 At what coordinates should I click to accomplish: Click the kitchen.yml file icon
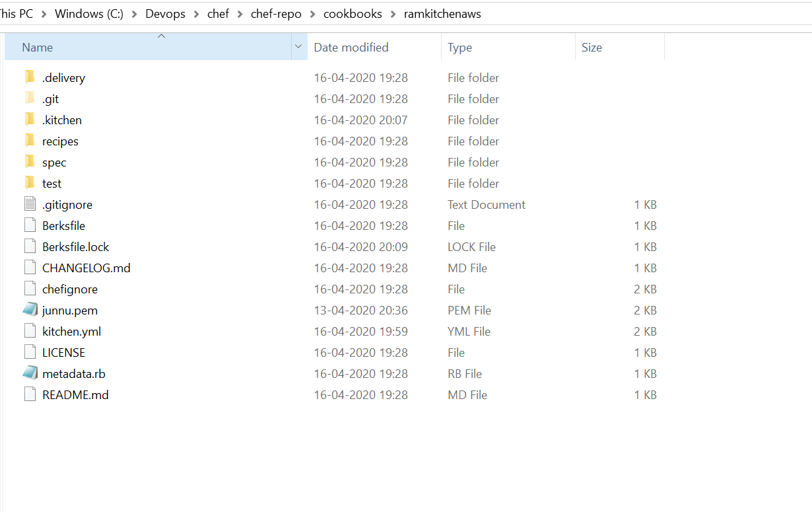coord(30,331)
